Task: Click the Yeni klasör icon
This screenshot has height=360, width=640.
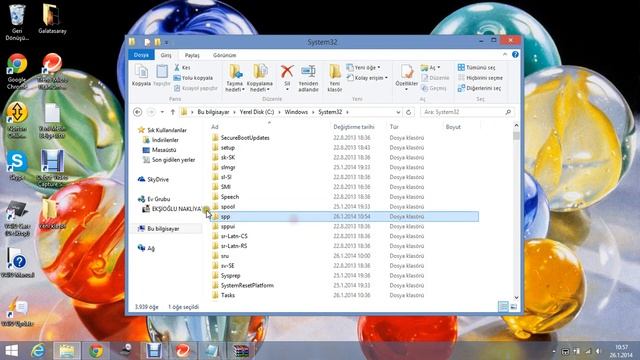Action: coord(335,72)
